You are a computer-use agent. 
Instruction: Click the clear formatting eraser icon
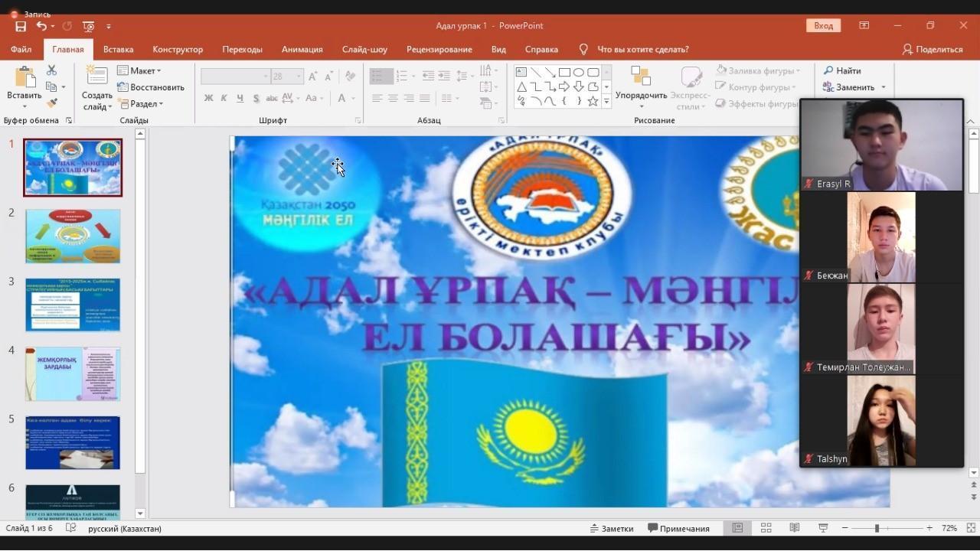click(x=350, y=77)
